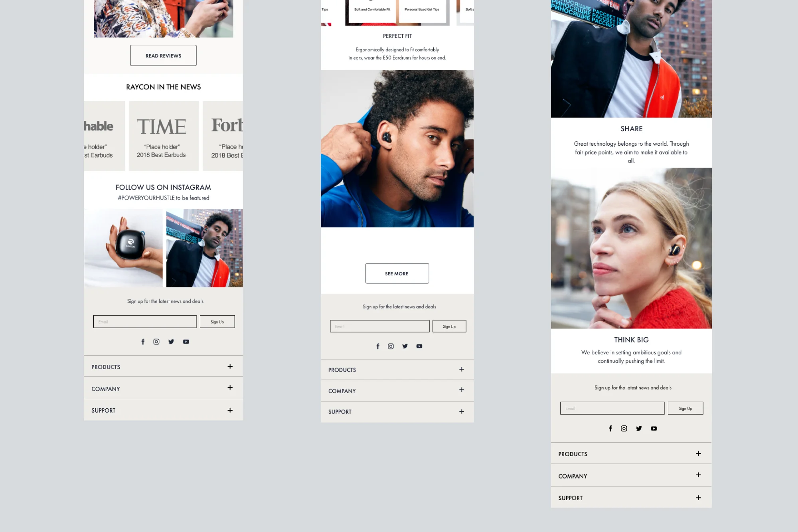
Task: Click the Twitter icon in the right footer
Action: pyautogui.click(x=639, y=428)
